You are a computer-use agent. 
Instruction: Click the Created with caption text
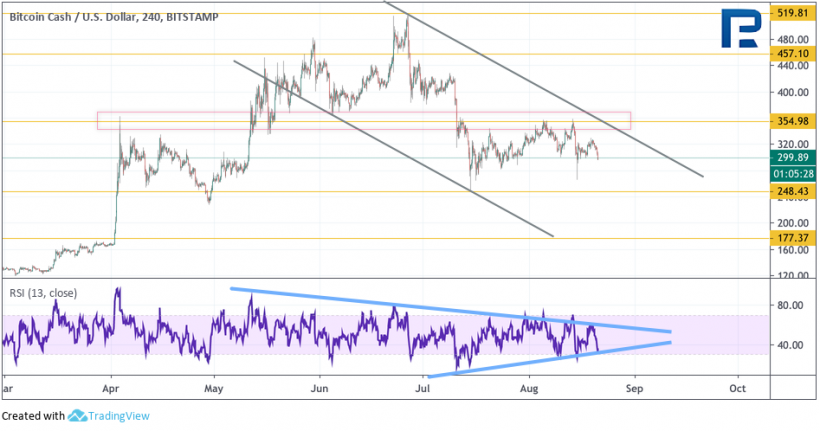pos(33,416)
